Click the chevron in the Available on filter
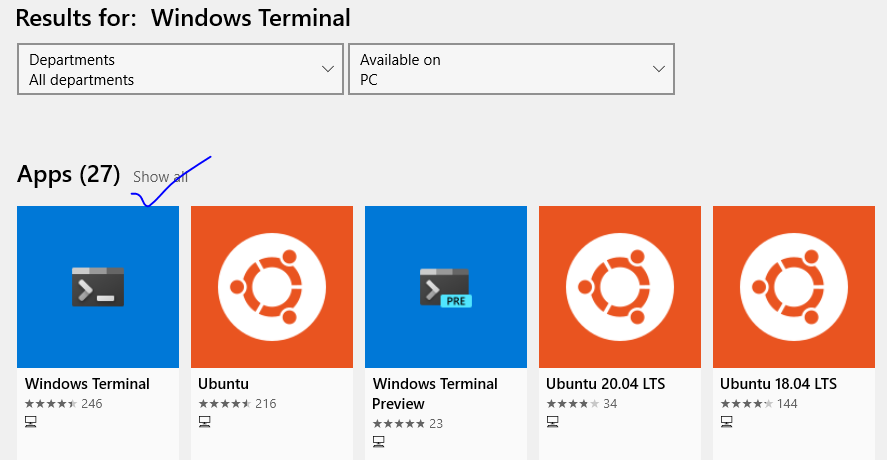 click(x=658, y=69)
